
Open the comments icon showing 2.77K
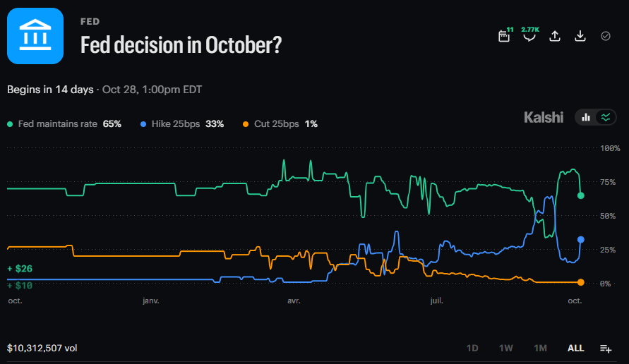click(529, 36)
